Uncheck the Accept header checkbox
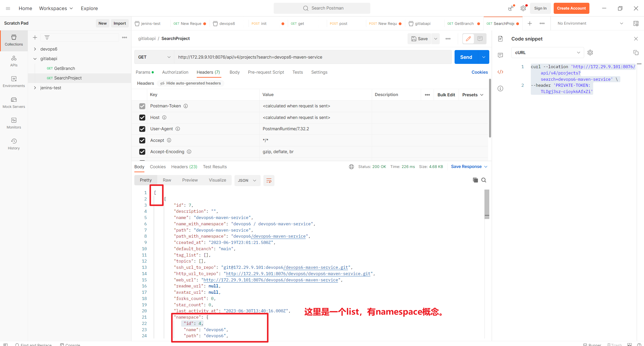Viewport: 644px width, 346px height. [x=142, y=140]
